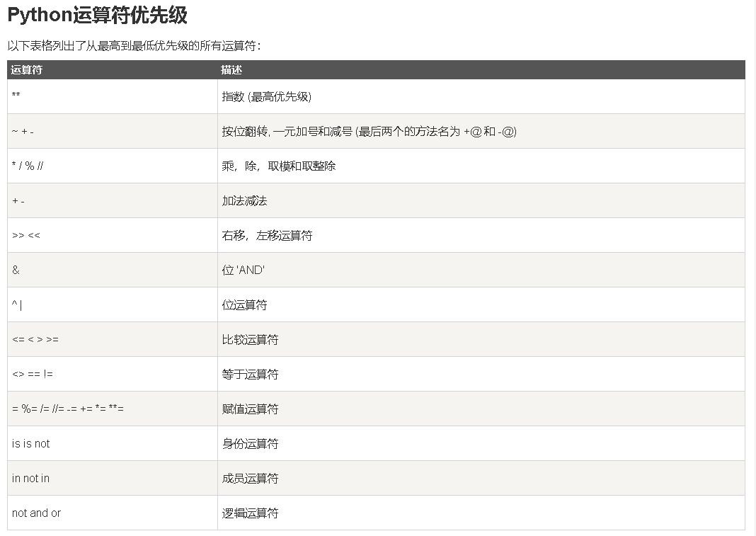Select the 'not and or' operator cell

113,513
